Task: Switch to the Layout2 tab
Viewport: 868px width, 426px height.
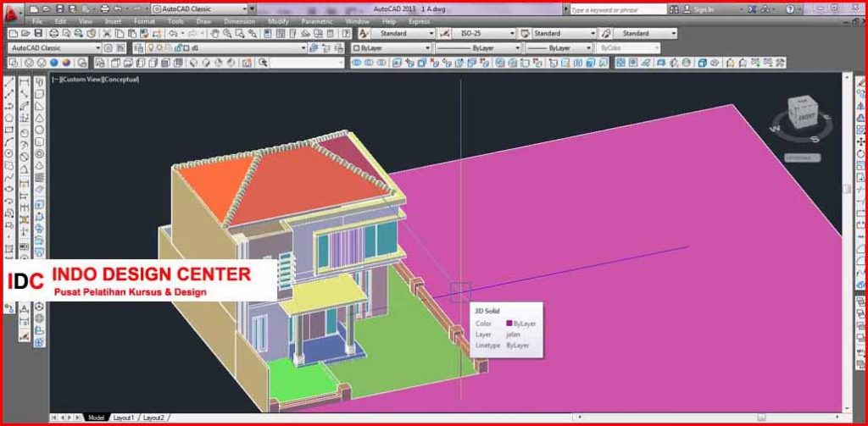Action: click(x=153, y=418)
